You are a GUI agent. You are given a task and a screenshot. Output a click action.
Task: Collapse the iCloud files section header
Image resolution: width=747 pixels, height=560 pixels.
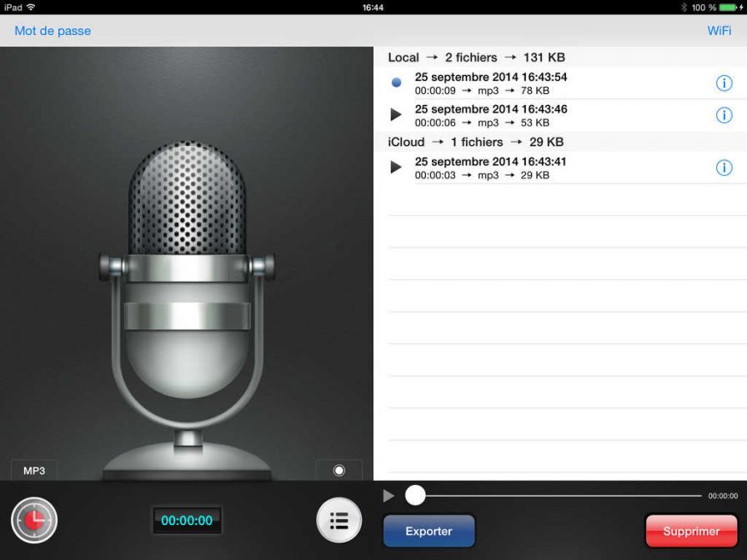point(475,142)
